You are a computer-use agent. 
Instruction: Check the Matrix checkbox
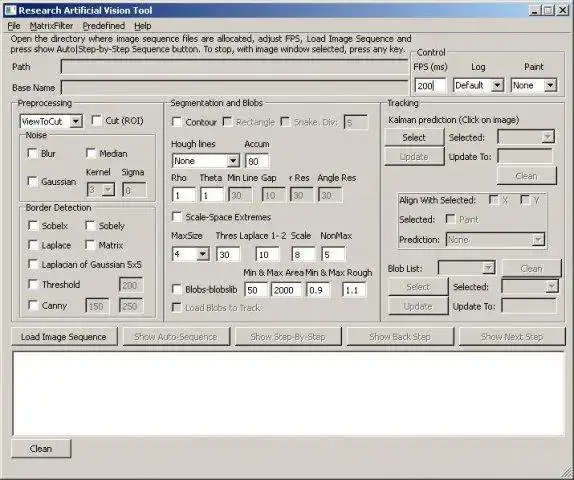pyautogui.click(x=90, y=245)
